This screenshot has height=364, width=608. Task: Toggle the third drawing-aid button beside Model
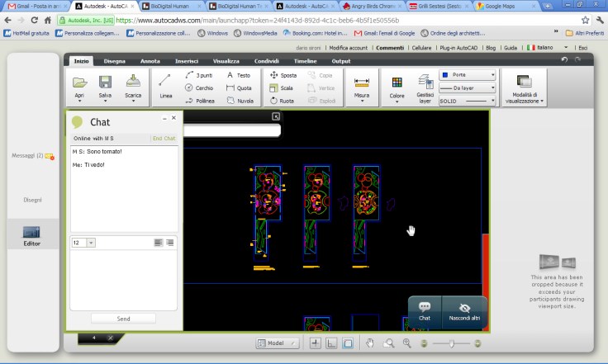pyautogui.click(x=348, y=343)
